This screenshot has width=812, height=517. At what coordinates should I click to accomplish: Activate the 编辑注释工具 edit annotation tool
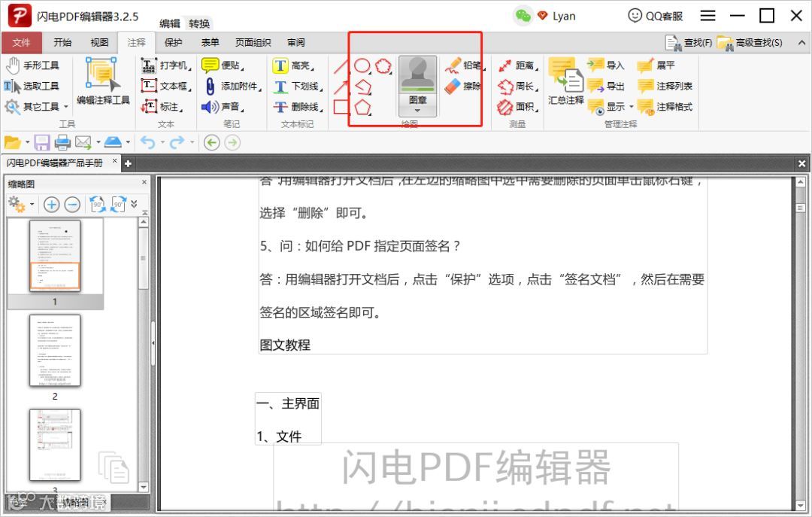pyautogui.click(x=102, y=81)
